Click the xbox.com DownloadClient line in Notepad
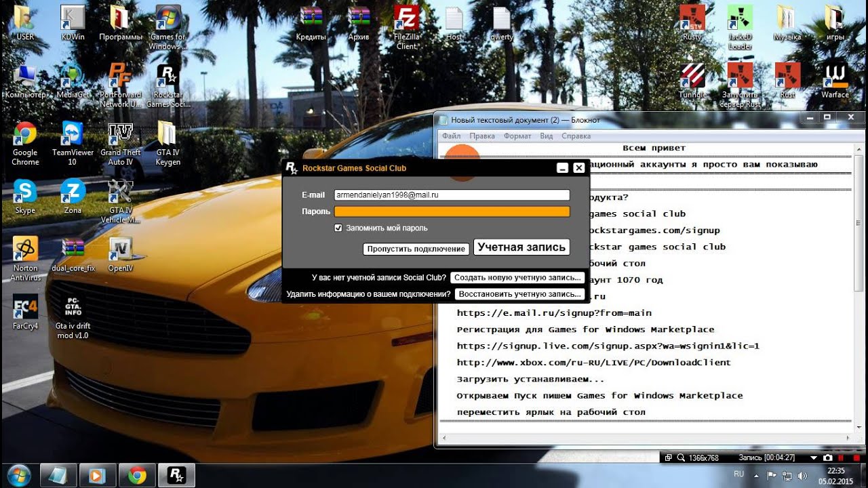 (x=594, y=363)
